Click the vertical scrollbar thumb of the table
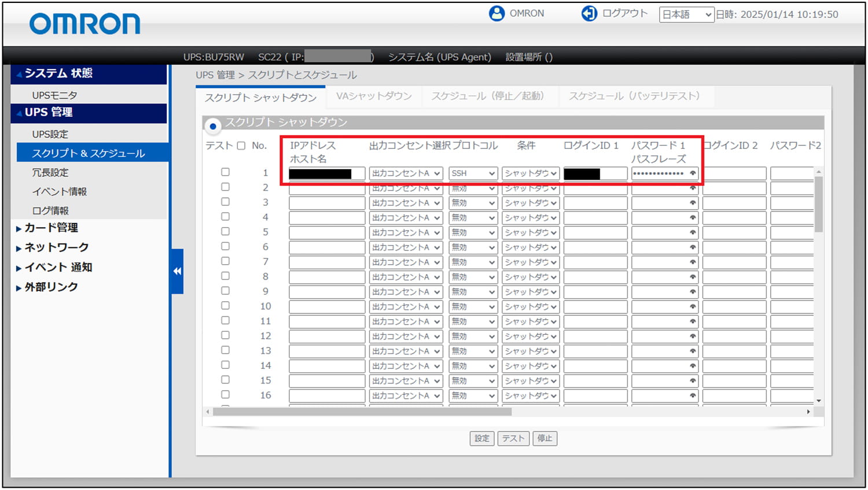Viewport: 868px width, 490px height. coord(818,204)
